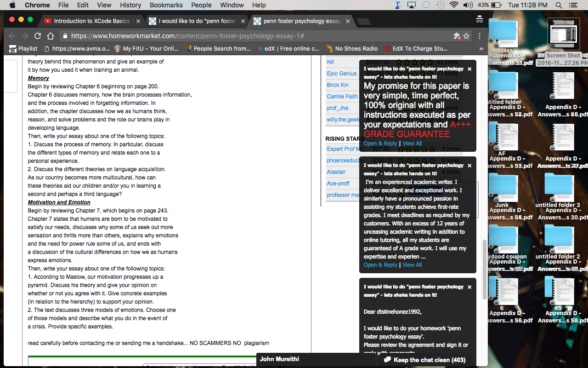Close the experienced academic writer notification
The width and height of the screenshot is (588, 368).
[x=469, y=166]
